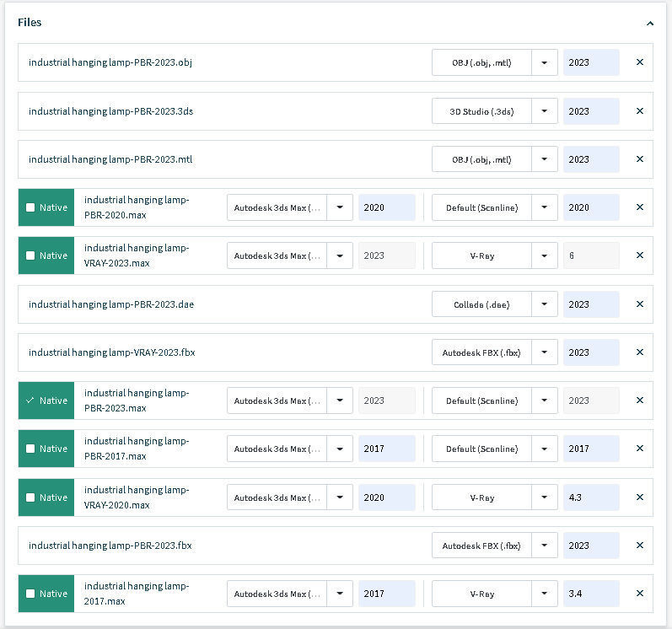The width and height of the screenshot is (672, 629).
Task: Edit the 4.3 V-Ray version field
Action: tap(590, 497)
